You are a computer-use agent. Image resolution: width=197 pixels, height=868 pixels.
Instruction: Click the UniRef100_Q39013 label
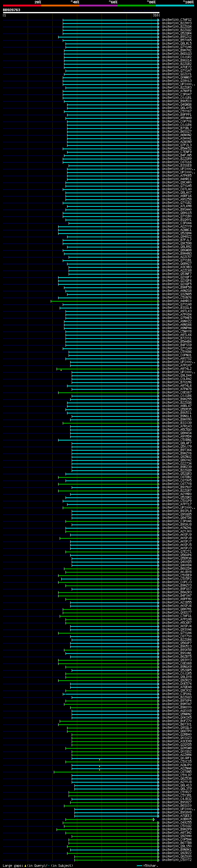177,81
